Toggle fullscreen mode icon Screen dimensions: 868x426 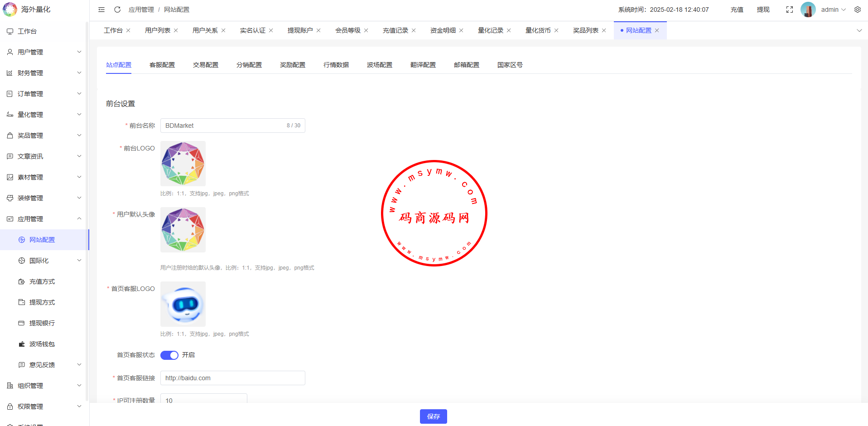(790, 10)
